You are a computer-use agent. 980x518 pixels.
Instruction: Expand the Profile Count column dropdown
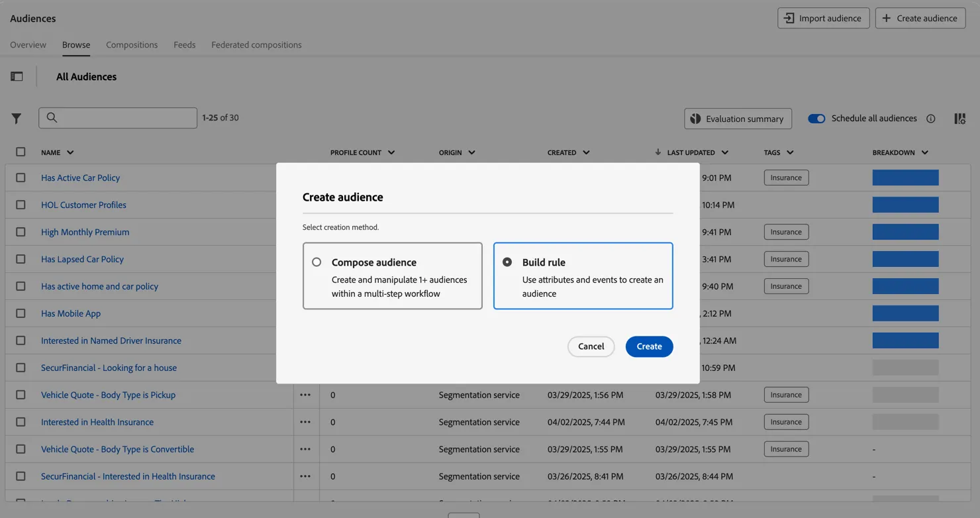pos(391,152)
